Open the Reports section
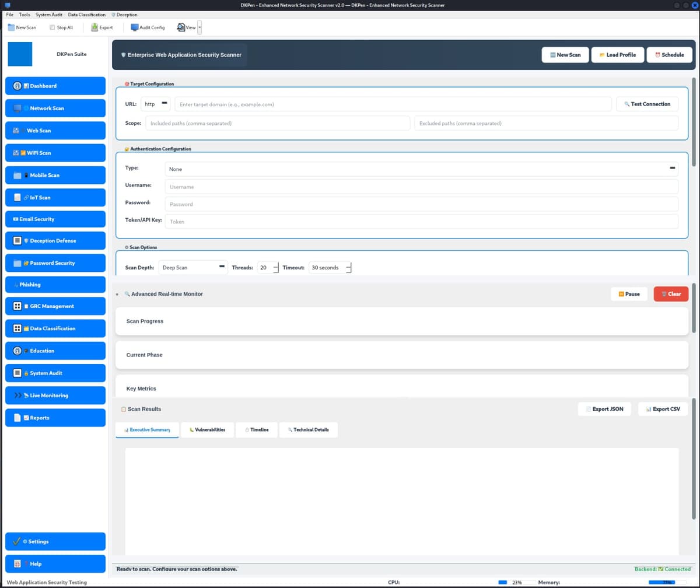Screen dimensions: 700x588 (x=55, y=418)
